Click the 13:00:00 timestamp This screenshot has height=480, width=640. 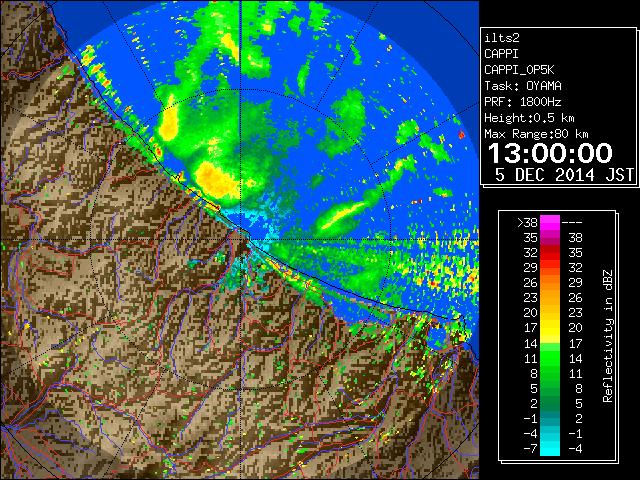coord(550,153)
